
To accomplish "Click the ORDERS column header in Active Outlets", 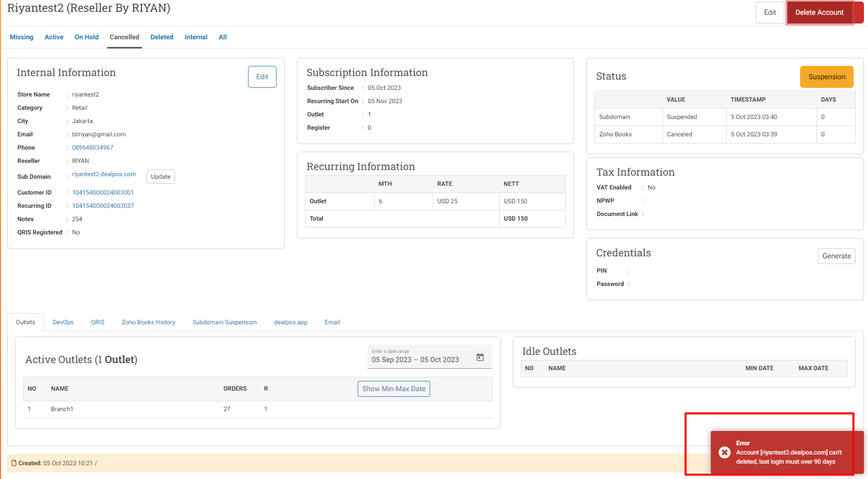I will pos(235,389).
